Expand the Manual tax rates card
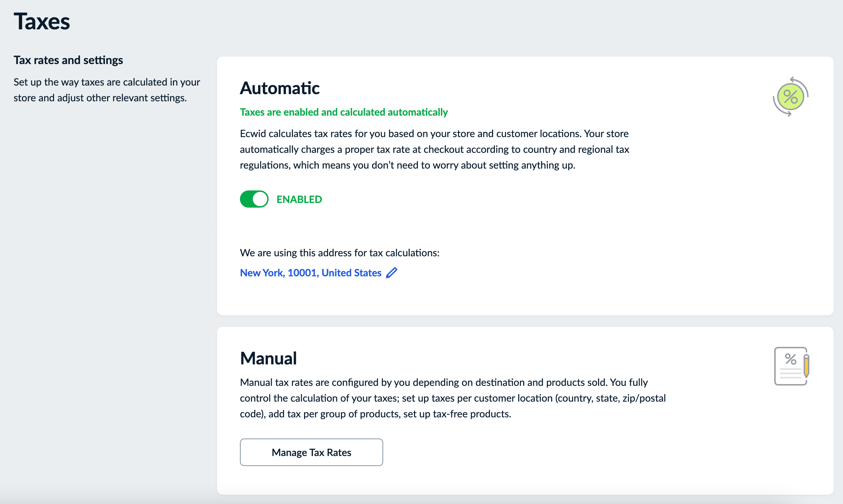 [268, 358]
